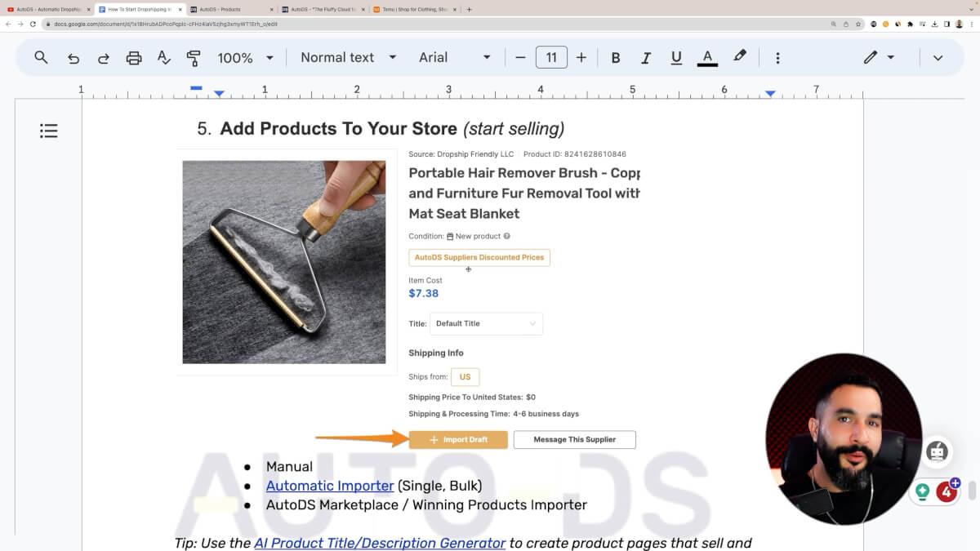Image resolution: width=980 pixels, height=551 pixels.
Task: Show the document outline
Action: click(x=49, y=131)
